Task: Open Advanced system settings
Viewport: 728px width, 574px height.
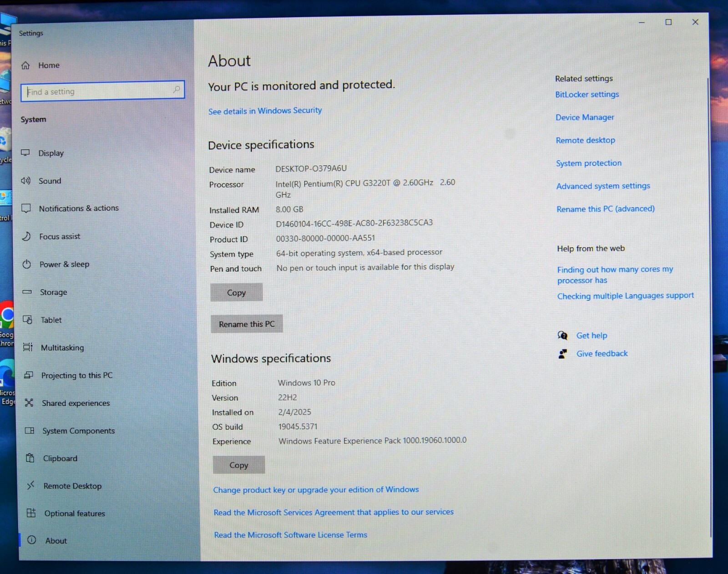Action: [x=603, y=186]
